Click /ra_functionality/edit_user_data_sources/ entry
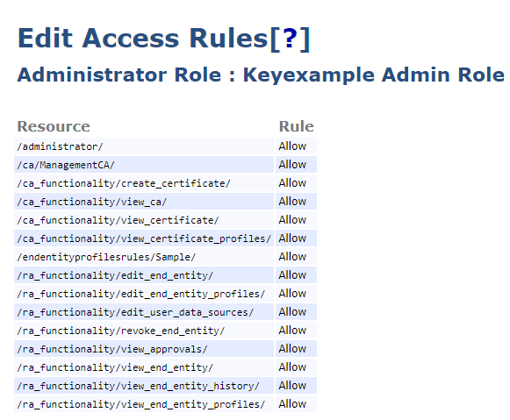510x420 pixels. pos(135,312)
